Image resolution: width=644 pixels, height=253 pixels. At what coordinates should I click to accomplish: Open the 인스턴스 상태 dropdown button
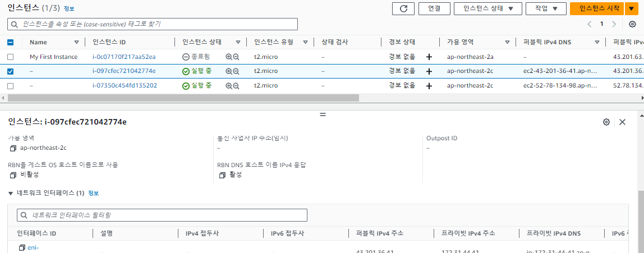pyautogui.click(x=488, y=8)
